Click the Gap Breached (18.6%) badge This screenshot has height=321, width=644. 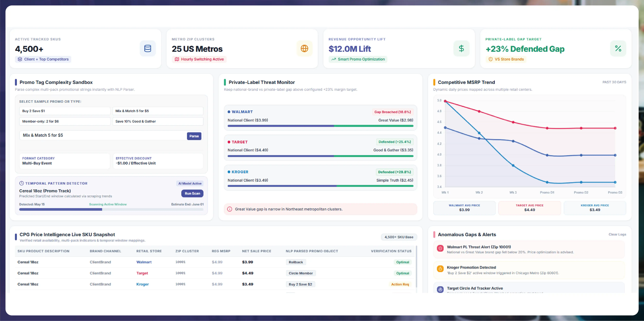[393, 112]
